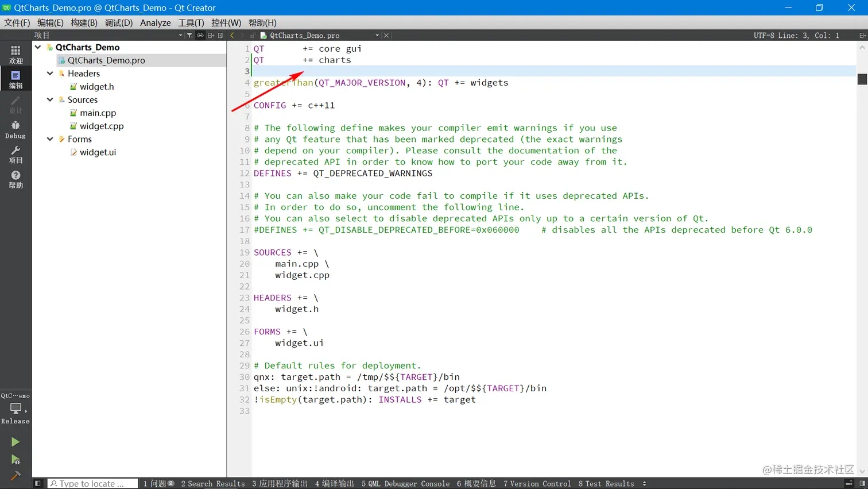Start debugging with play-bug button

[15, 460]
